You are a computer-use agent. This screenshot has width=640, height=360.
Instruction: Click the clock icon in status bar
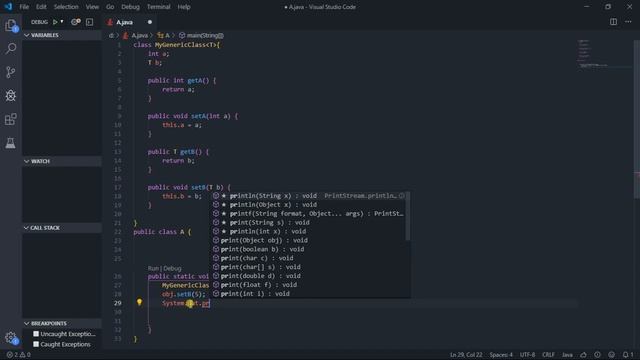coord(598,355)
